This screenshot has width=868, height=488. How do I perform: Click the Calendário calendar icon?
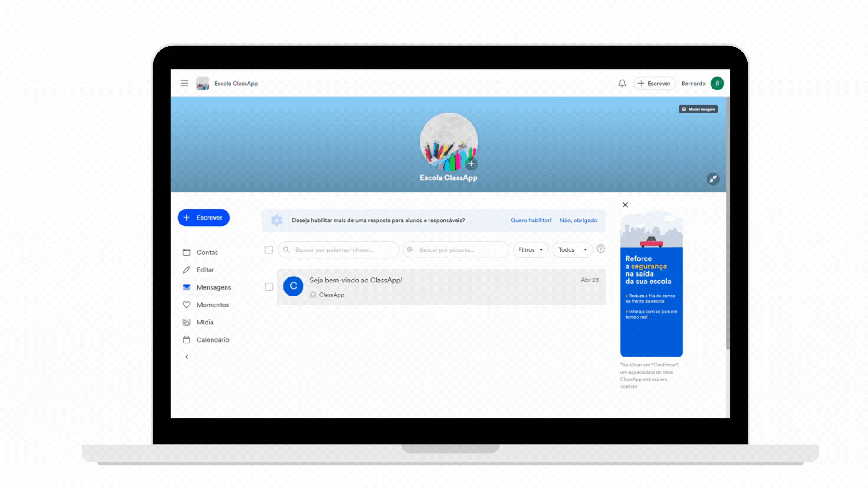[186, 340]
